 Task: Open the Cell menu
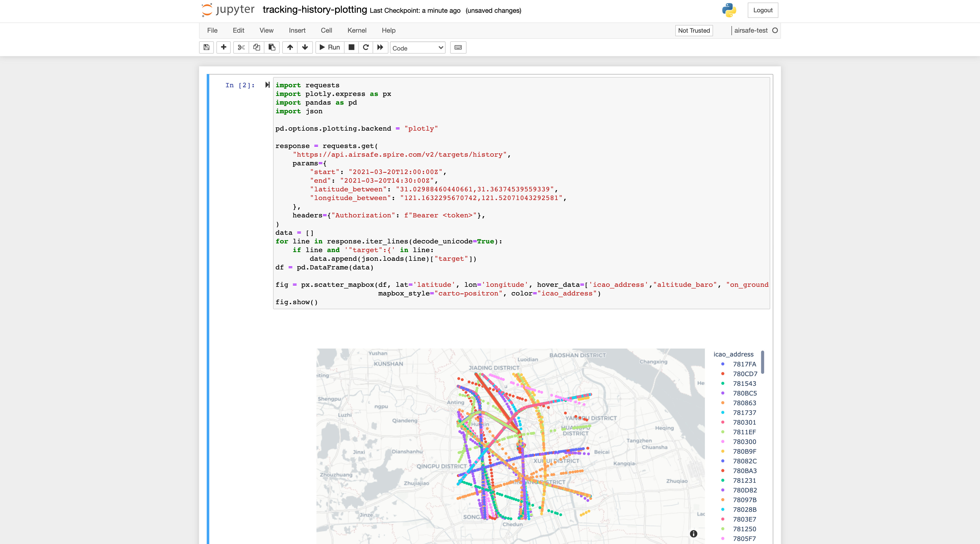pos(326,30)
